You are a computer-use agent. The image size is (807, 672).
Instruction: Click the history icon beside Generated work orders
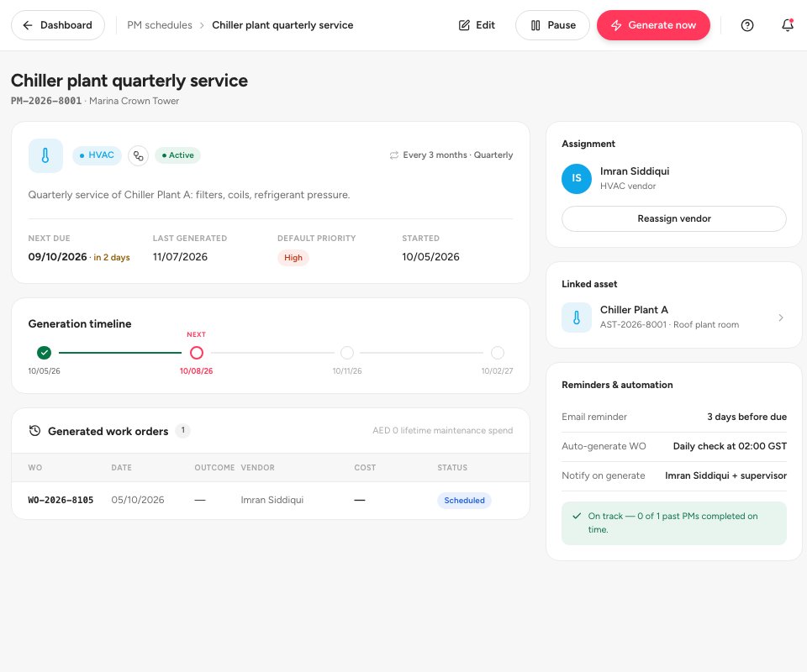34,431
